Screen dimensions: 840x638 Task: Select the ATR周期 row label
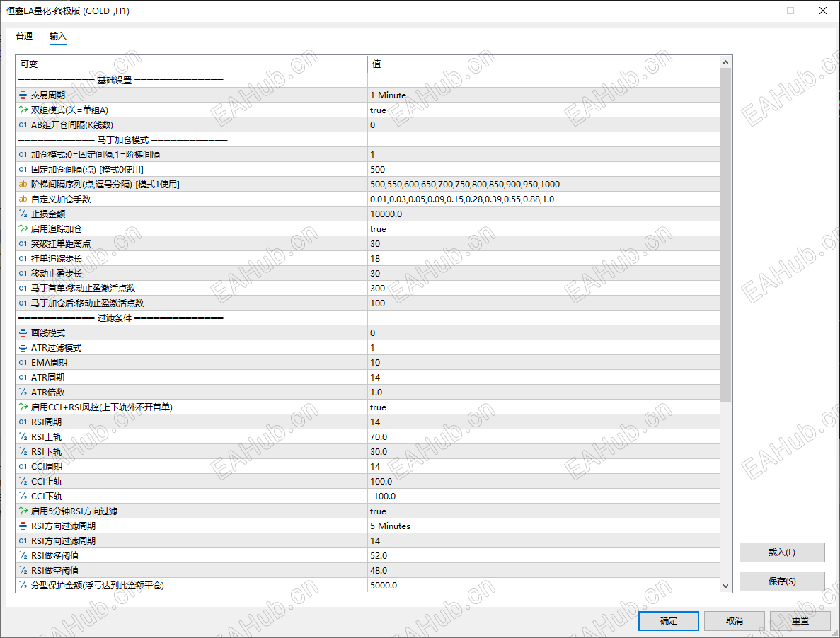click(x=47, y=377)
